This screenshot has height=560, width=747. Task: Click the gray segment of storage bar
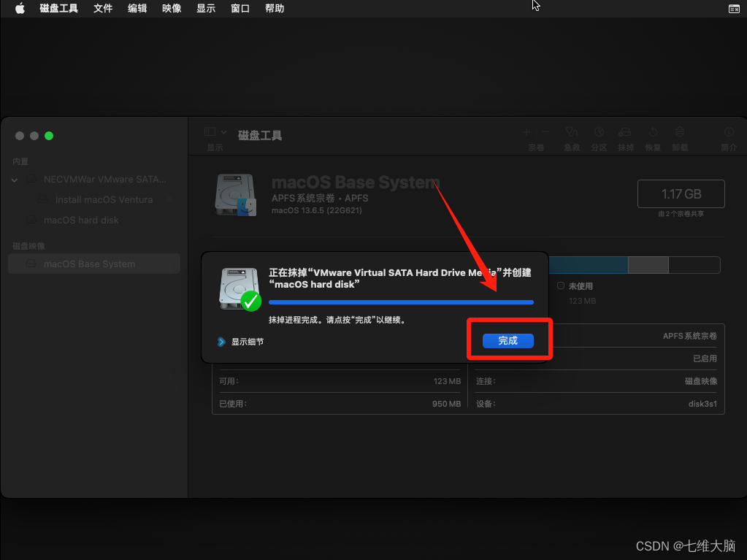[x=648, y=265]
